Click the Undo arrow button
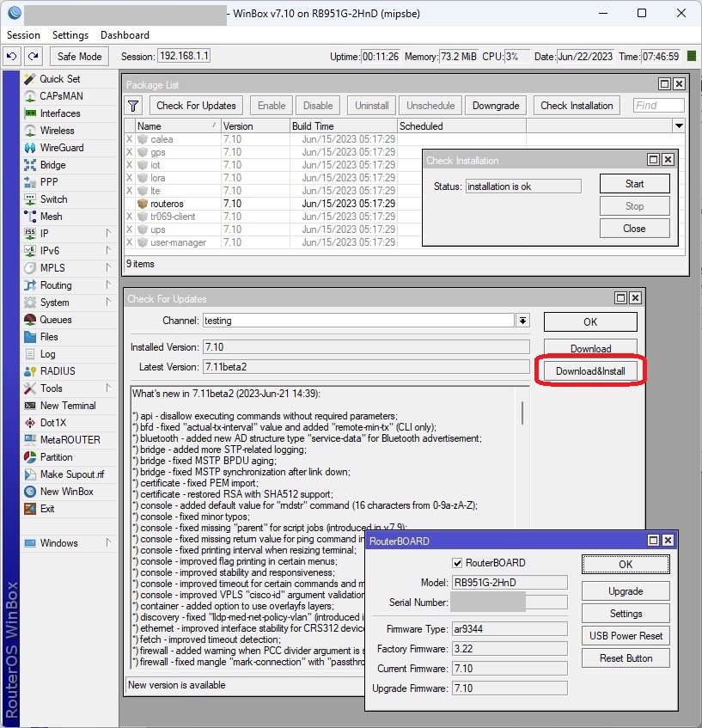This screenshot has width=702, height=728. [x=12, y=56]
